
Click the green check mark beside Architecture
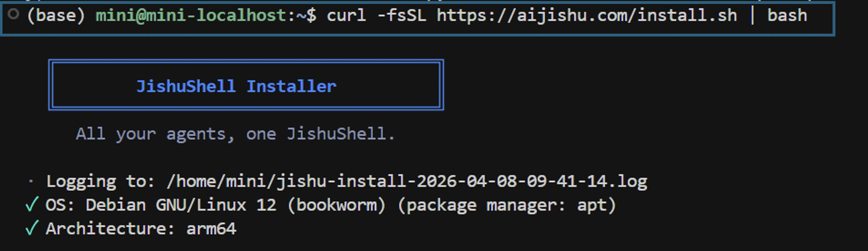click(32, 228)
